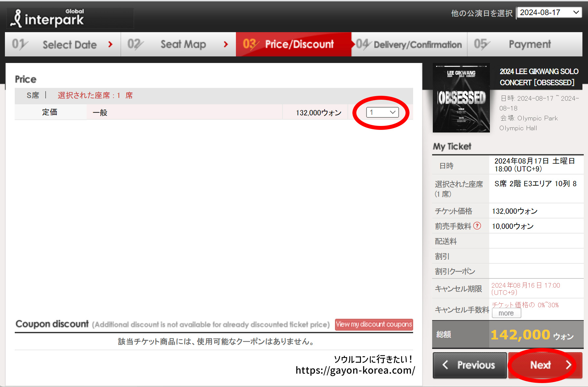This screenshot has width=588, height=387.
Task: Click the cancel deadline 2024年08月16日 17:00 text
Action: (x=526, y=289)
